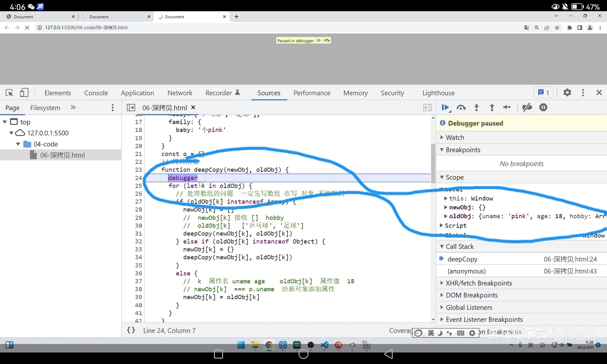The width and height of the screenshot is (607, 364).
Task: Switch to the Console tab
Action: pos(96,93)
